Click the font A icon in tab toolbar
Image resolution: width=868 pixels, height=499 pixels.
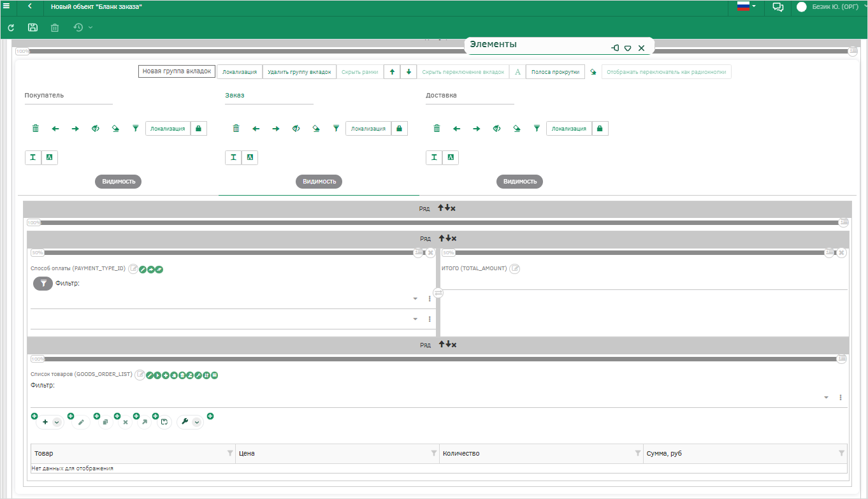[517, 72]
